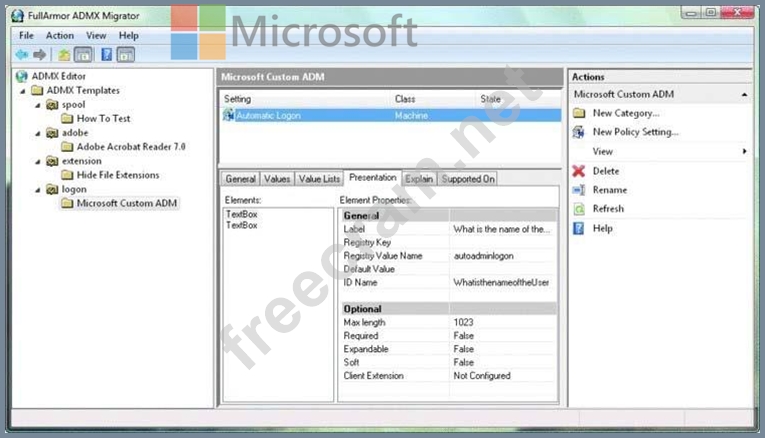The image size is (765, 438).
Task: Switch to the Supported On tab
Action: (x=468, y=179)
